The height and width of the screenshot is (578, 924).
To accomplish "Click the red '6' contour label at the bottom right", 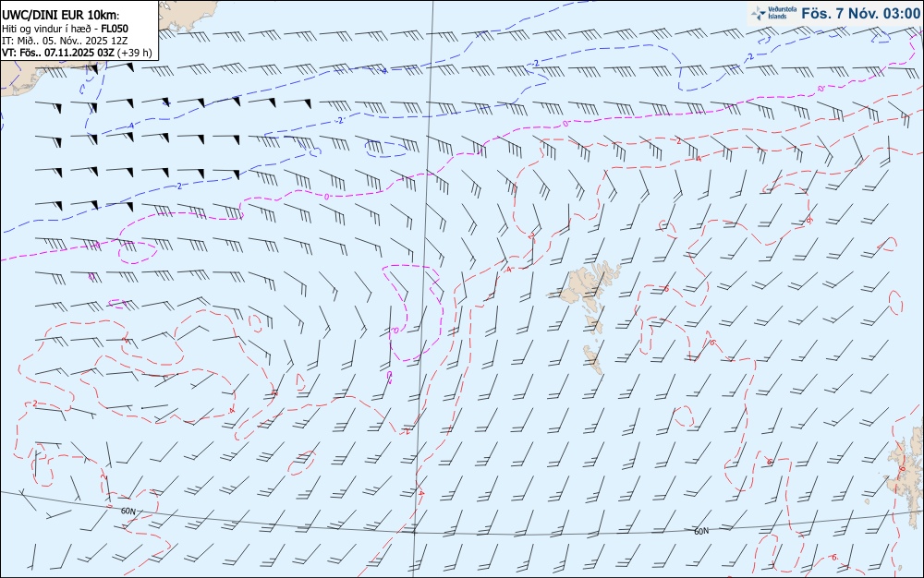I will click(834, 557).
